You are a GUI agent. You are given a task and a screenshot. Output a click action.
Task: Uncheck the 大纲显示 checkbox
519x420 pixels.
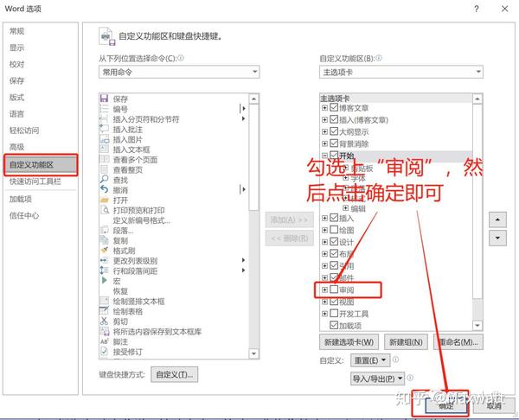pos(334,131)
